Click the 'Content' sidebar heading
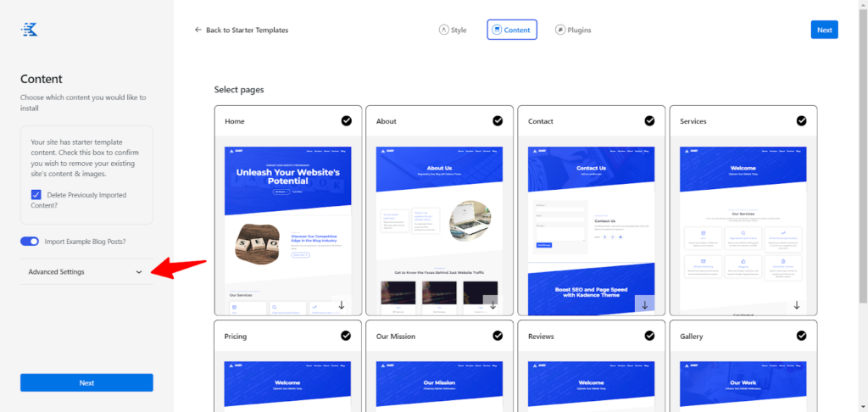Viewport: 868px width, 412px height. (x=42, y=79)
